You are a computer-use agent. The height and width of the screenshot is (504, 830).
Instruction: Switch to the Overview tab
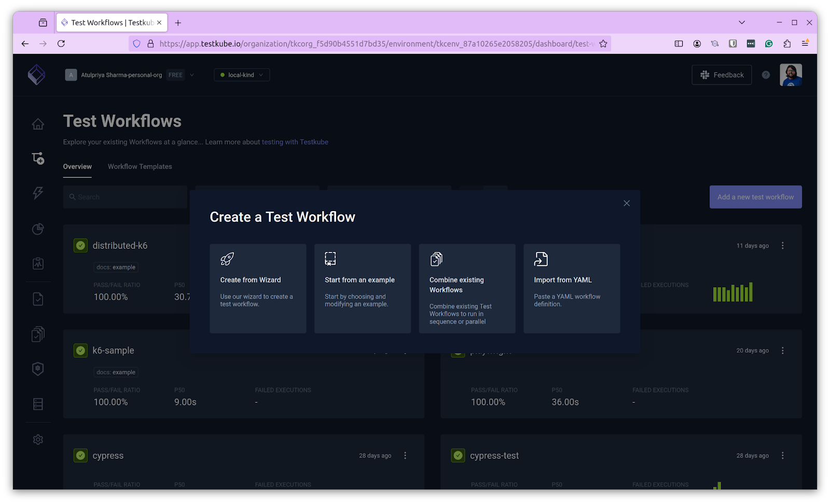[x=77, y=166]
